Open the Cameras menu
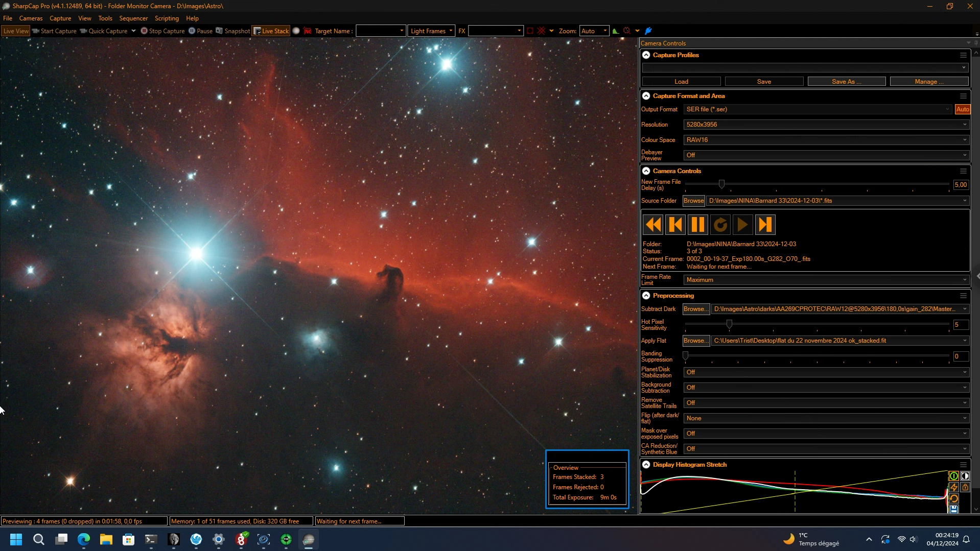 tap(31, 18)
